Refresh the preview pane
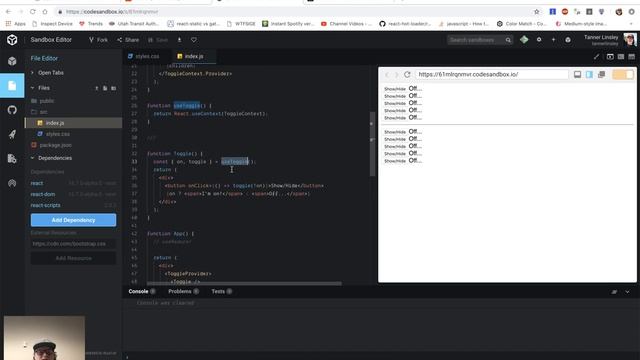 tap(407, 75)
